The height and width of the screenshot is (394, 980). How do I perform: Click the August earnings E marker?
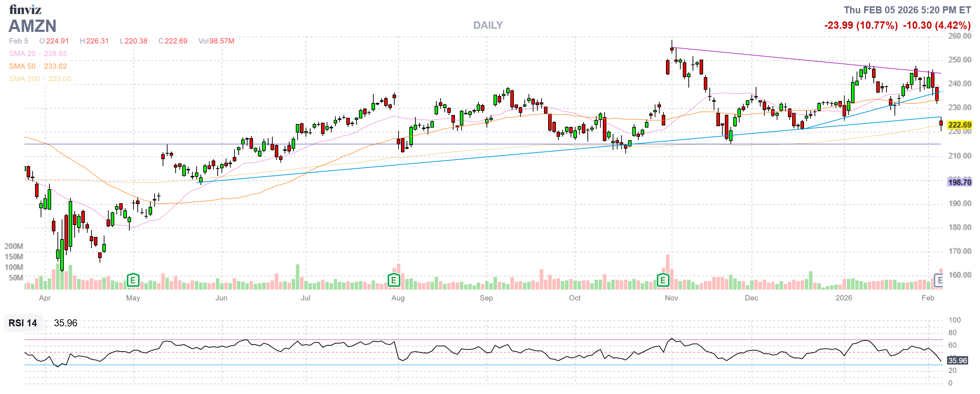point(393,280)
